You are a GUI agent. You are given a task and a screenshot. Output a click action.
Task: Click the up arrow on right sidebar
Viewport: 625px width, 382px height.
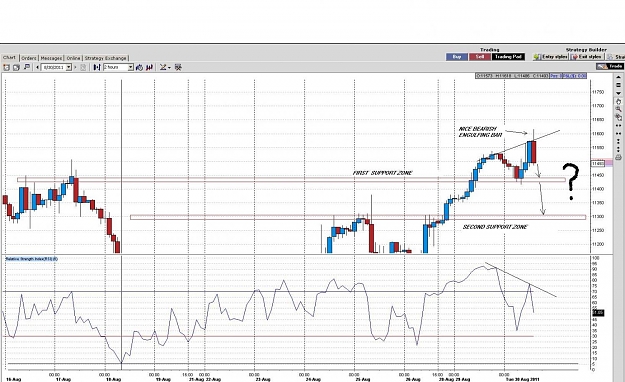618,77
